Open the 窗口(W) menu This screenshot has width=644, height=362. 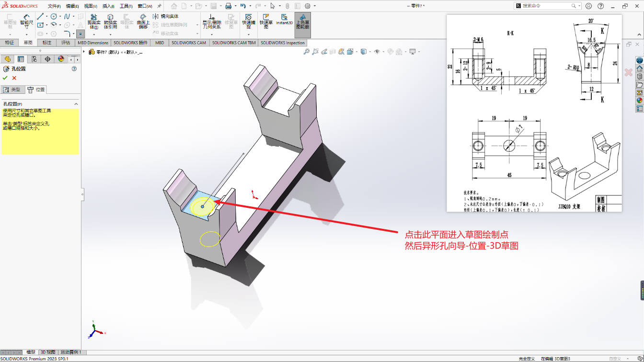coord(145,6)
